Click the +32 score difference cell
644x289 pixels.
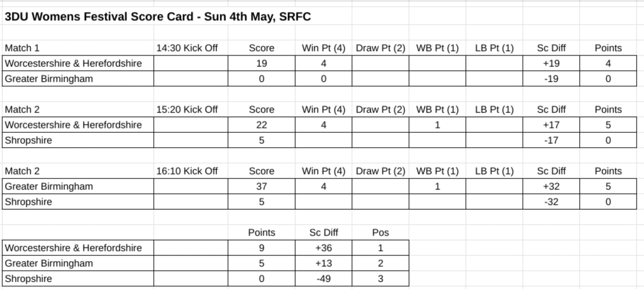point(551,186)
